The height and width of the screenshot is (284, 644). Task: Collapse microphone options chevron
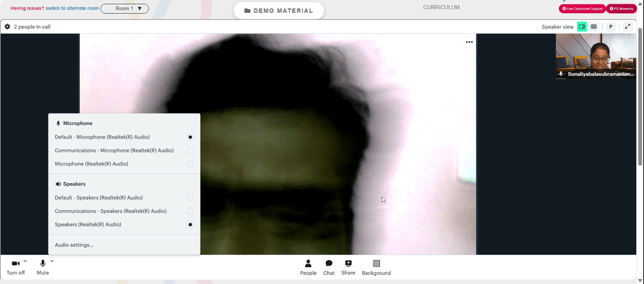pyautogui.click(x=52, y=261)
